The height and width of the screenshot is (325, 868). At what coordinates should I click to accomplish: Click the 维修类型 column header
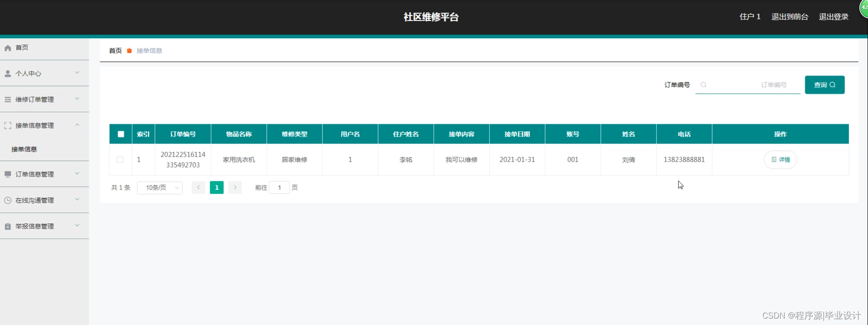294,134
